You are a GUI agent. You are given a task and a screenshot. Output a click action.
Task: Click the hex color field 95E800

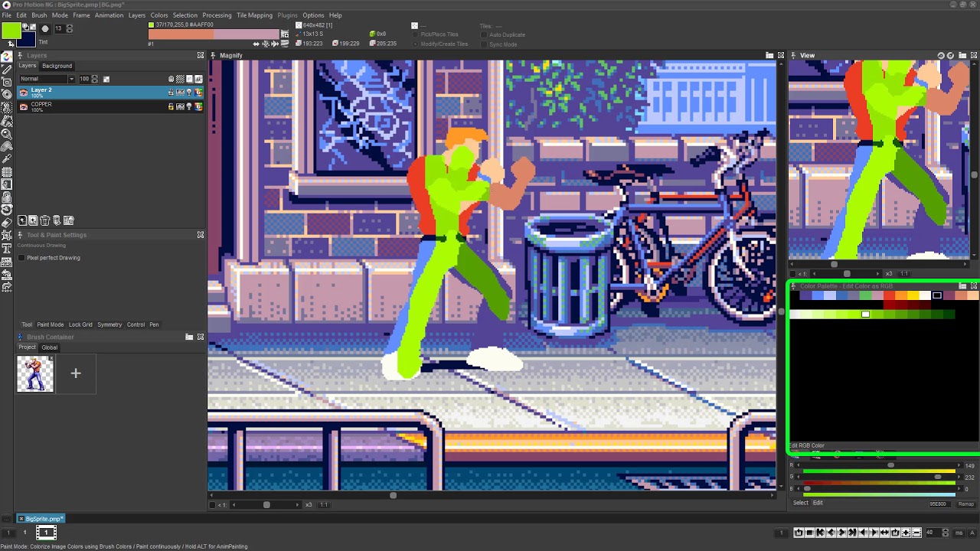click(x=939, y=504)
